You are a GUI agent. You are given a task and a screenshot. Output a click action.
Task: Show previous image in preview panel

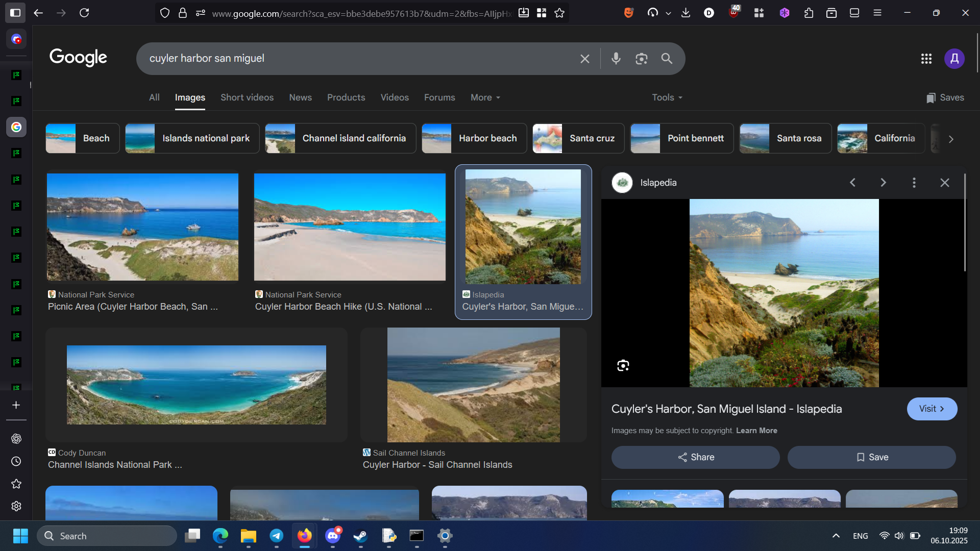click(852, 183)
